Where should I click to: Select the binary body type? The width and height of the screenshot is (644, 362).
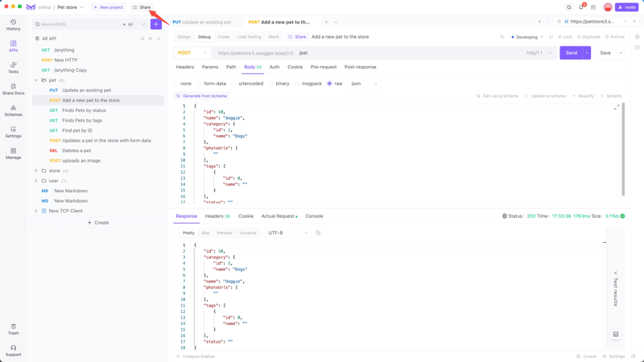point(279,84)
